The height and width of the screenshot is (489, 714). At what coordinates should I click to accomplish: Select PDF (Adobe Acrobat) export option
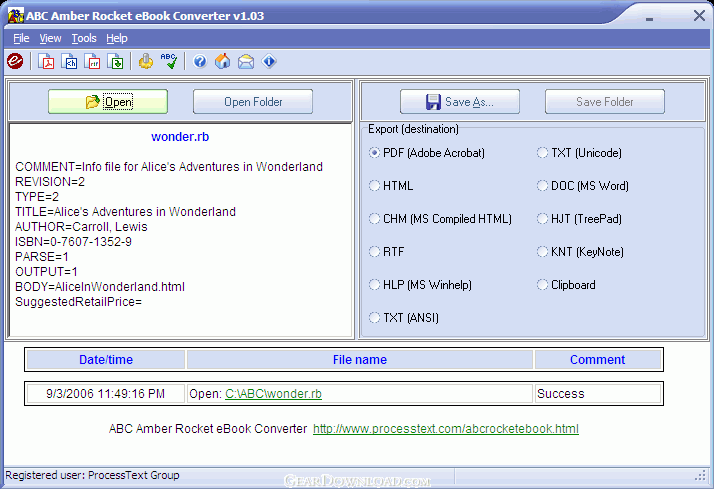427,153
